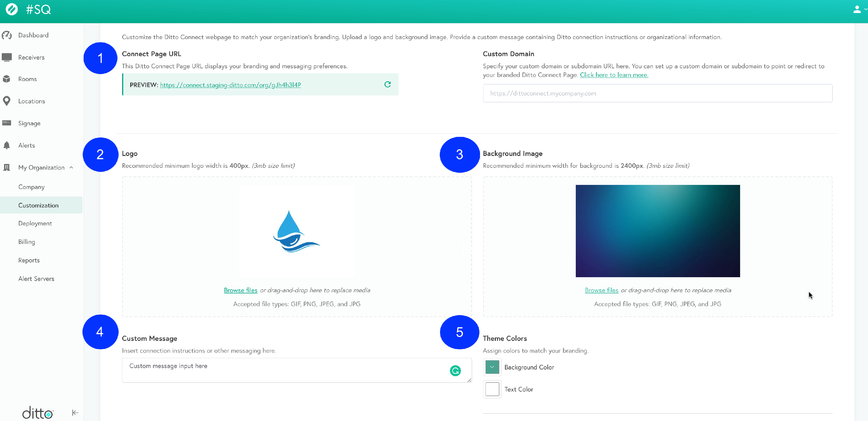The height and width of the screenshot is (421, 868).
Task: Click the Connect Page URL heading
Action: coord(152,54)
